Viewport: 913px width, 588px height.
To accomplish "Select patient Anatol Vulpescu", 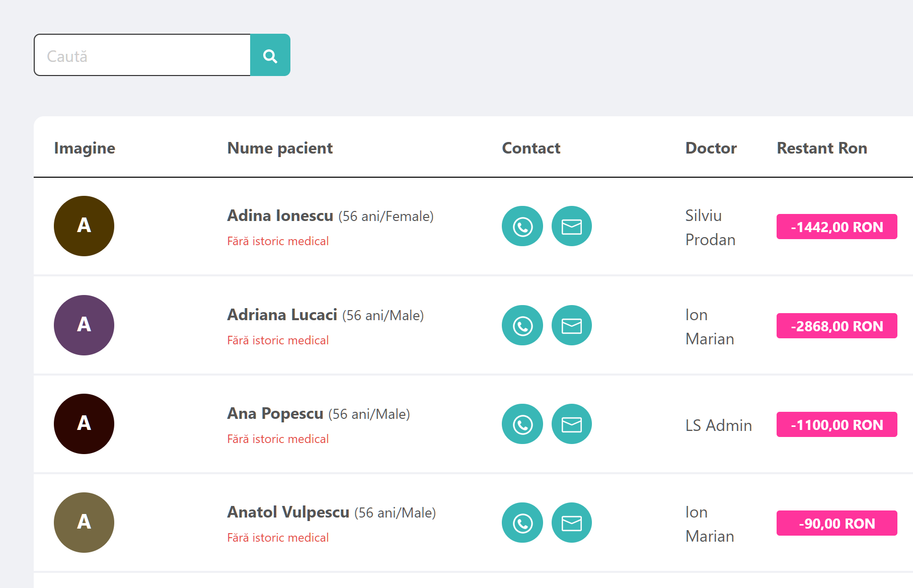I will coord(288,512).
